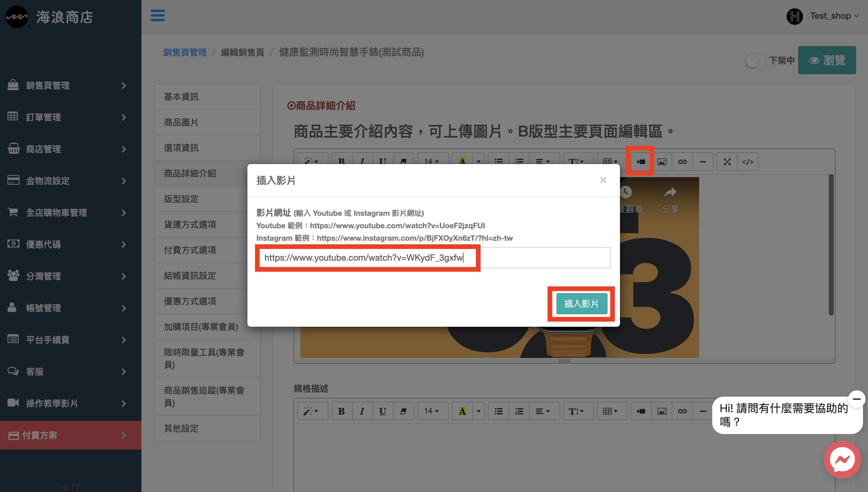The width and height of the screenshot is (868, 492).
Task: Click the 分享 share icon in video preview
Action: click(670, 199)
